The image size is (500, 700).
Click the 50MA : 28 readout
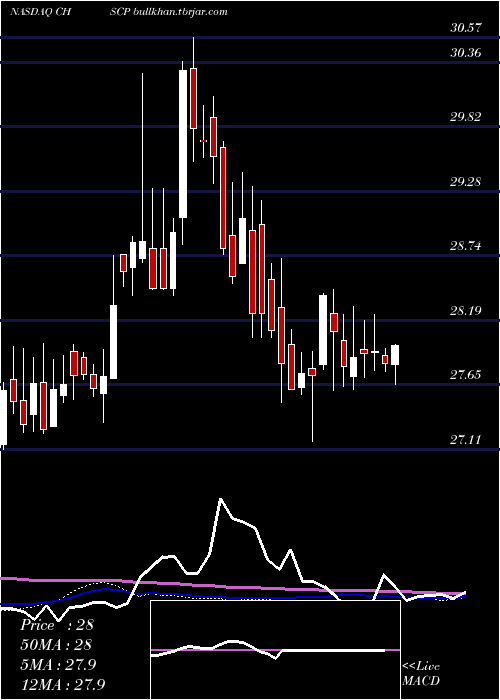tap(55, 645)
